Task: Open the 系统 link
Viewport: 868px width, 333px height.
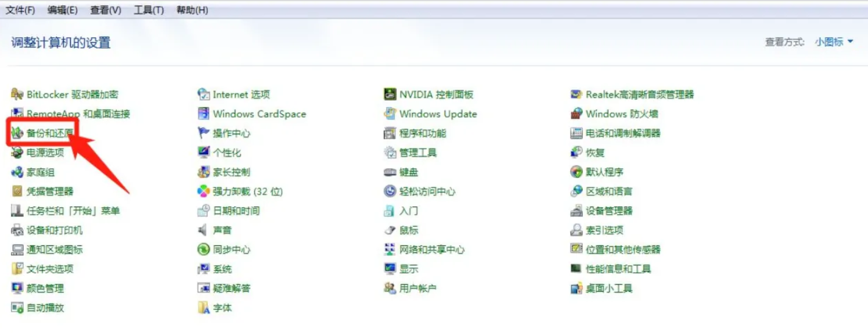Action: [x=222, y=269]
